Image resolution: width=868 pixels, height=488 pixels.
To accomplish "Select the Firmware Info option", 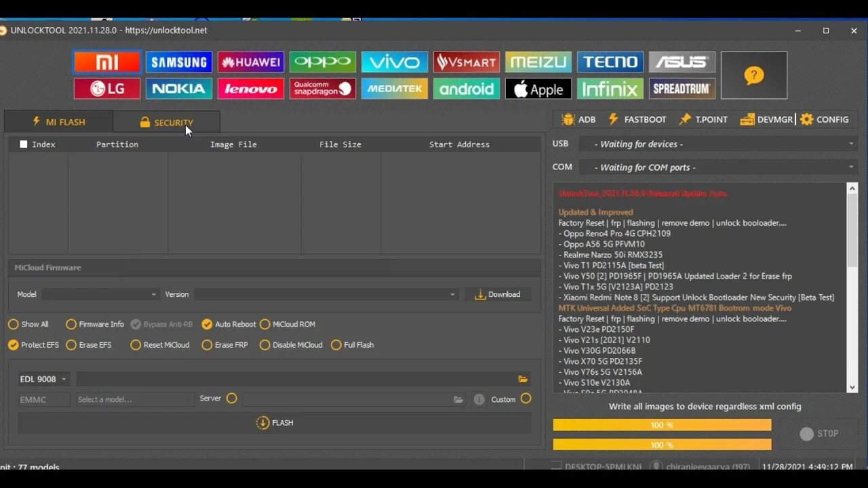I will pos(95,325).
